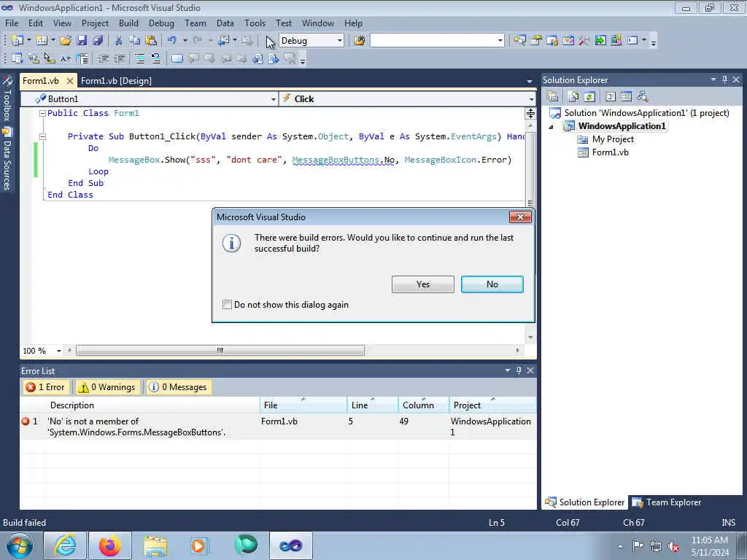Open the Button1 class name dropdown
This screenshot has height=560, width=747.
click(273, 99)
